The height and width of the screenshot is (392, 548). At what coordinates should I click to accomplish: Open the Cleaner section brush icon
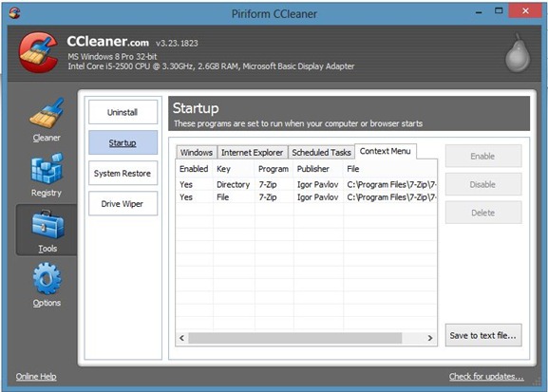47,113
